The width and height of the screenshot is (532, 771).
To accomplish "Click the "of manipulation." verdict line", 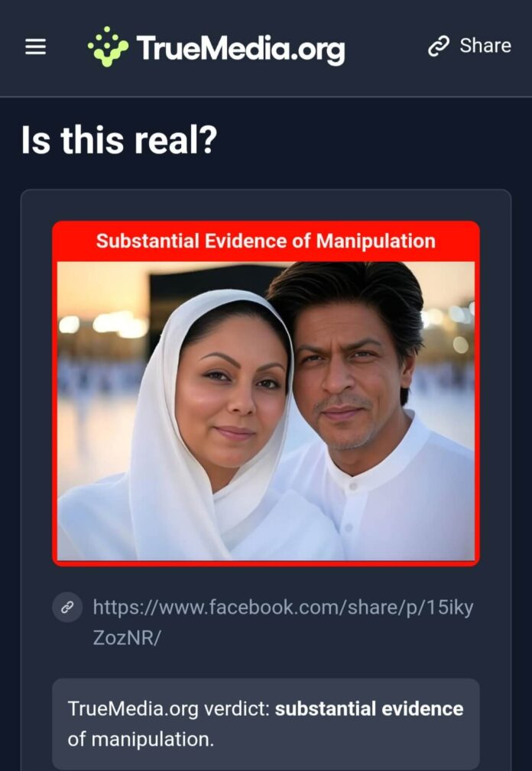I will click(x=141, y=740).
